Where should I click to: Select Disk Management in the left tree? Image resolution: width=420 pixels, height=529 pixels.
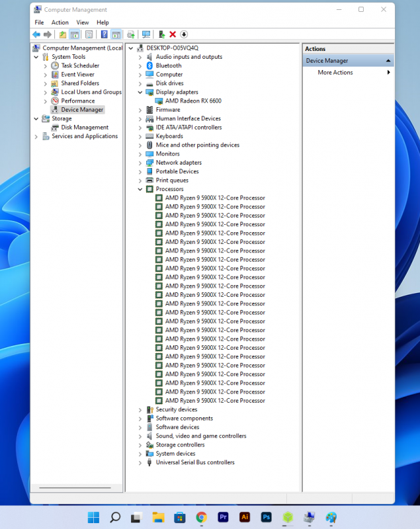click(x=85, y=128)
